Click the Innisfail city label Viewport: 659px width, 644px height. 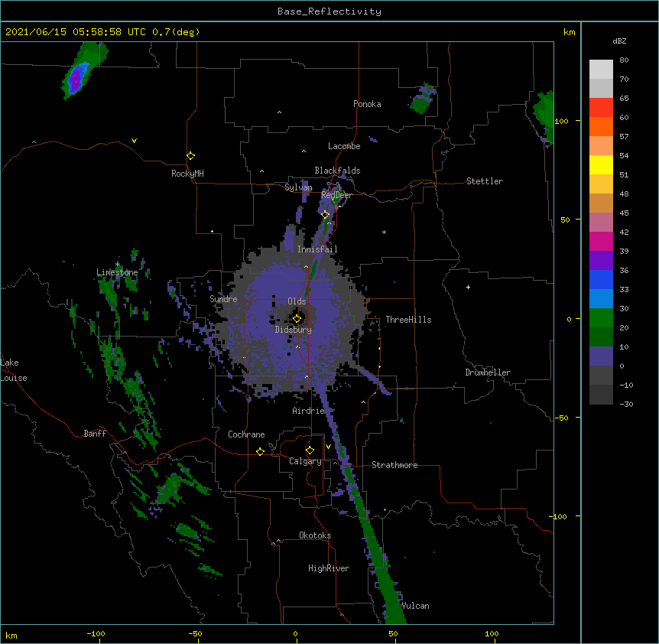(x=317, y=249)
